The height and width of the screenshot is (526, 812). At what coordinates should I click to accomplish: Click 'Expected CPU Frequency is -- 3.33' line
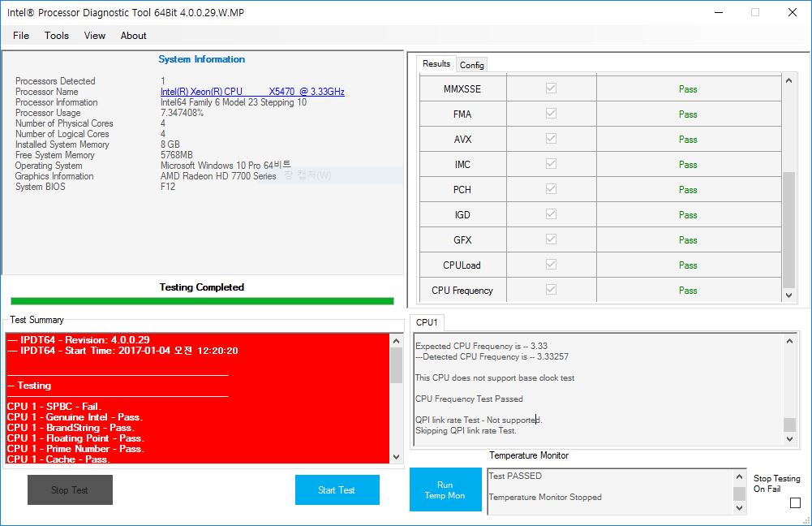coord(481,346)
